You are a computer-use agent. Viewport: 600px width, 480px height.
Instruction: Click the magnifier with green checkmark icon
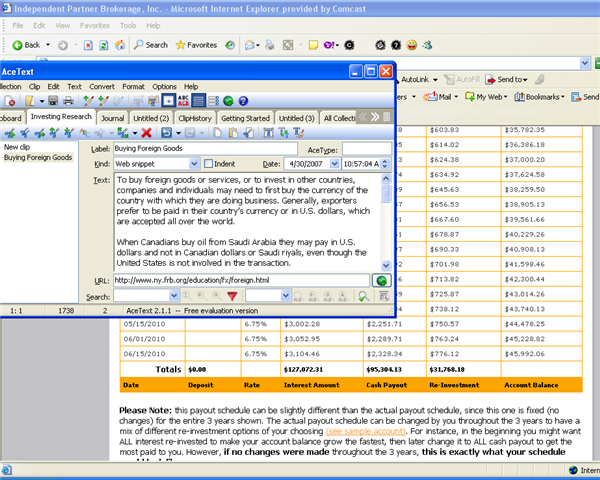[364, 296]
